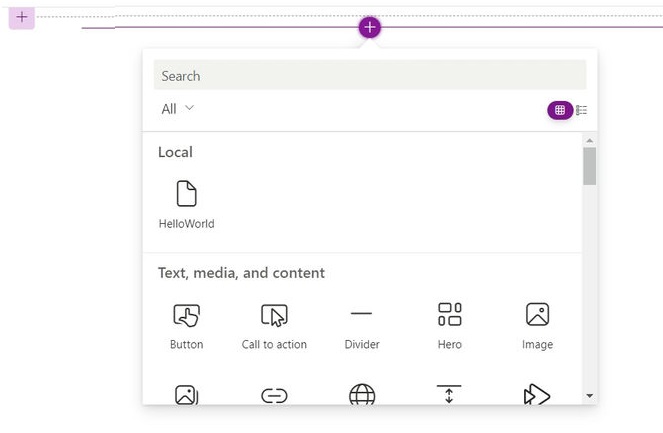This screenshot has width=663, height=433.
Task: Insert the Image web part
Action: point(537,326)
